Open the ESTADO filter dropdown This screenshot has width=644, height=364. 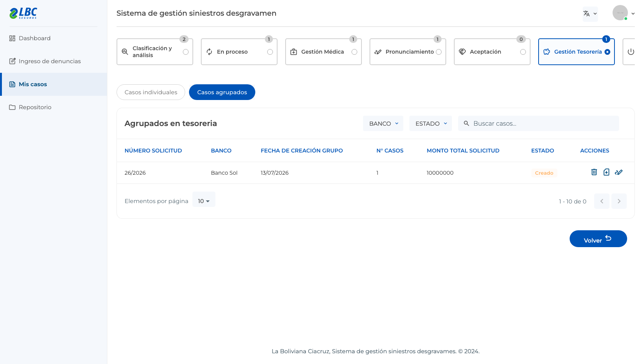(x=431, y=123)
